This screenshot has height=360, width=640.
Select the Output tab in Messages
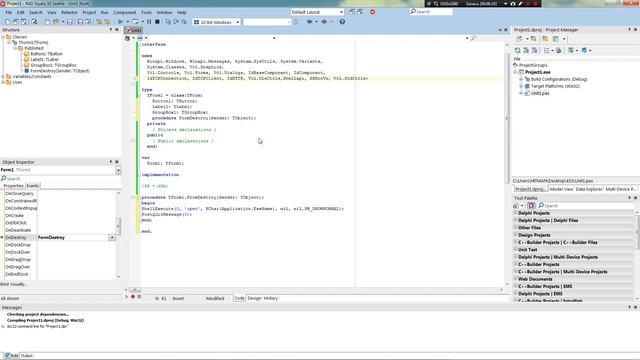click(x=27, y=356)
